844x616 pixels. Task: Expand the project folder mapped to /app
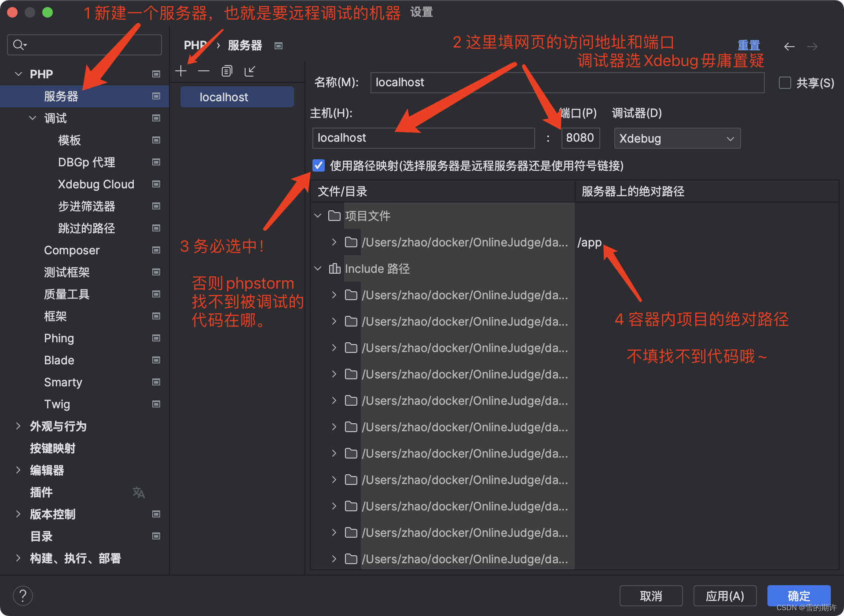[x=334, y=242]
